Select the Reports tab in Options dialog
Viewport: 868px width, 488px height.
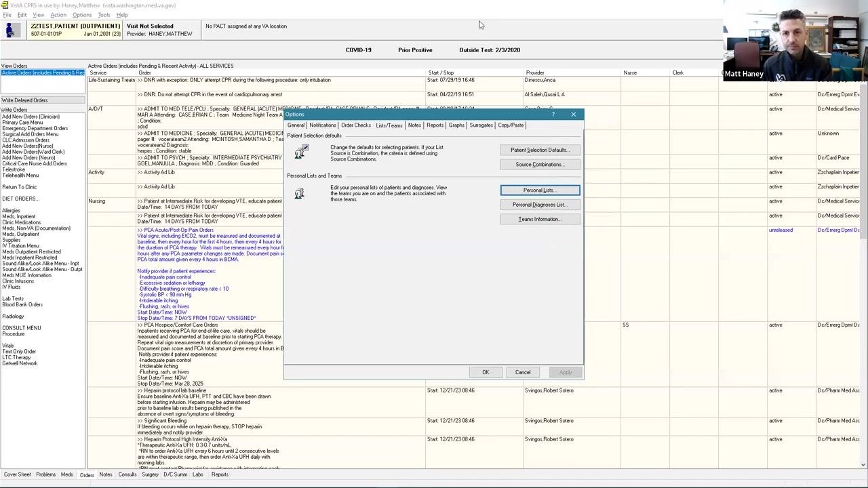click(x=435, y=125)
